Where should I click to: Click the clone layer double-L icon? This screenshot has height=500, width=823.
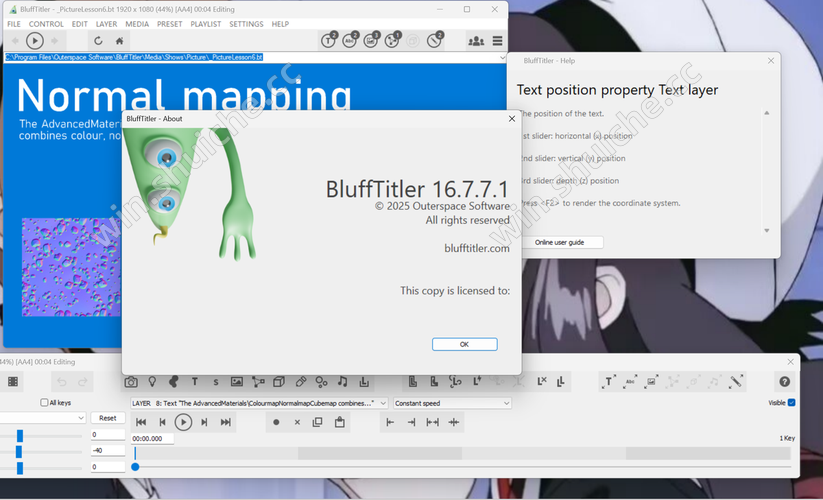[x=561, y=381]
